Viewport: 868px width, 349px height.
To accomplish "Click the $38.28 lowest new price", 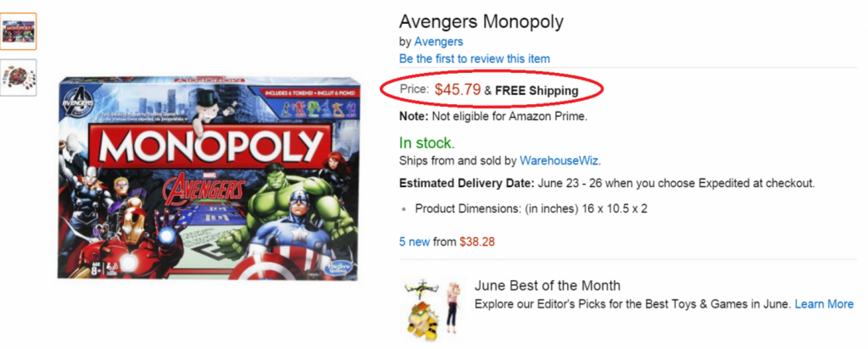I will 477,241.
